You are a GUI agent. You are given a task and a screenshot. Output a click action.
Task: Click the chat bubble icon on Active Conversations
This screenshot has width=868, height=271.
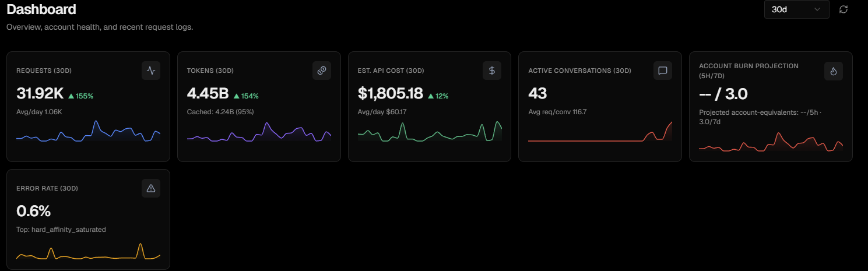point(662,71)
